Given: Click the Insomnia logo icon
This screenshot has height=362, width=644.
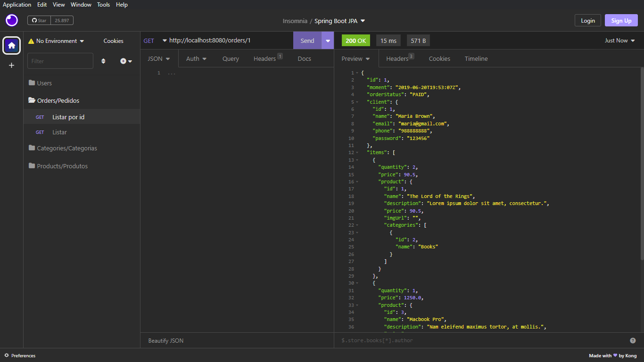Looking at the screenshot, I should click(12, 20).
